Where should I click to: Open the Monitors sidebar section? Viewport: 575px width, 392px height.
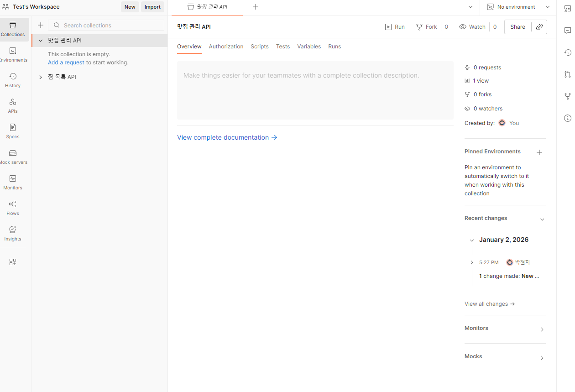tap(13, 183)
